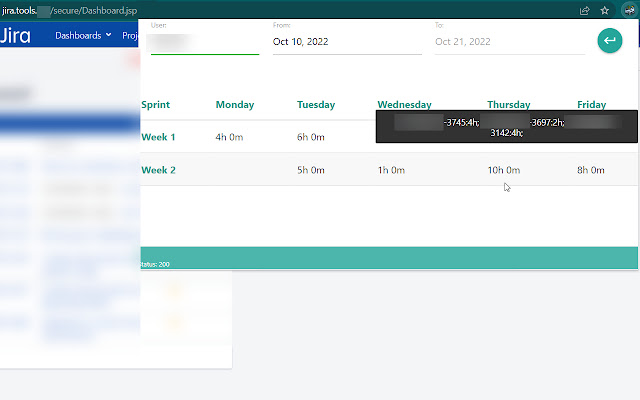
Task: Open the Projects menu in Jira navbar
Action: [x=130, y=36]
